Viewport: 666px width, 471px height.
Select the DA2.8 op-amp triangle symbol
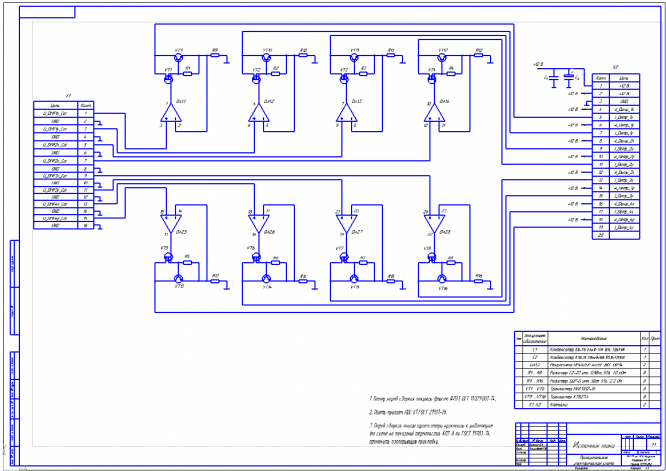[435, 223]
